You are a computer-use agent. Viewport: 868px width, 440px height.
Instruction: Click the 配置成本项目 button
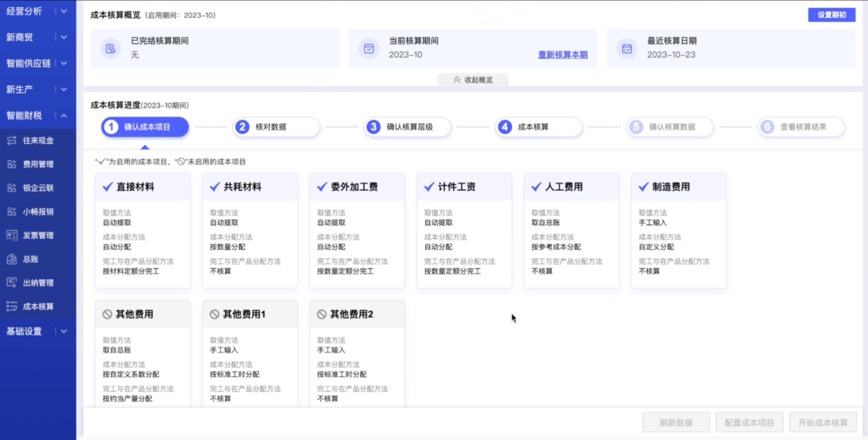750,422
